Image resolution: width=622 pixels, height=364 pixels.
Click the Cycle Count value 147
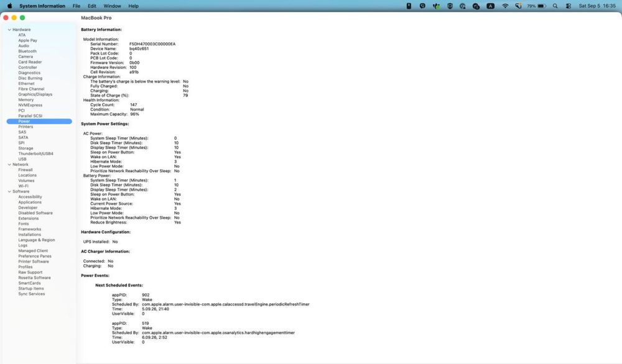pos(133,105)
